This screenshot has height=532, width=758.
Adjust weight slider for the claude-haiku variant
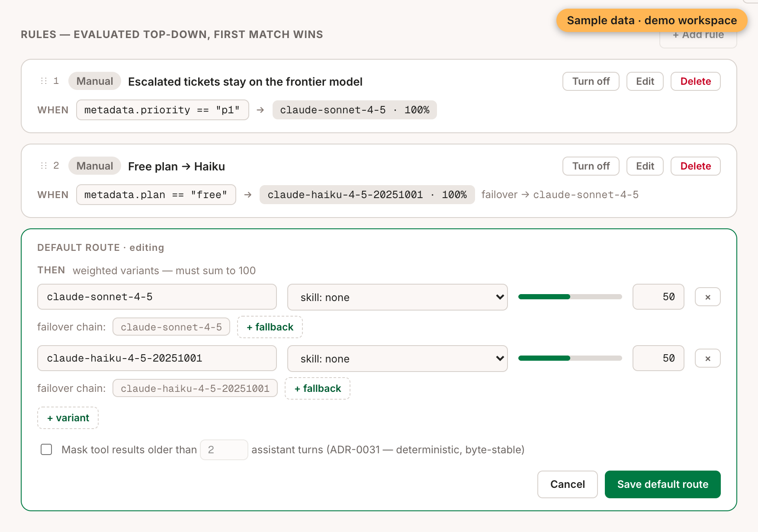(570, 358)
